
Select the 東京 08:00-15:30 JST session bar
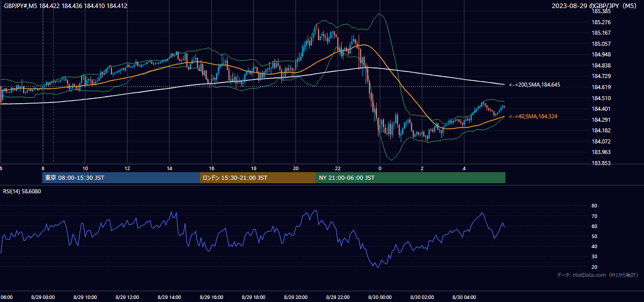[121, 178]
